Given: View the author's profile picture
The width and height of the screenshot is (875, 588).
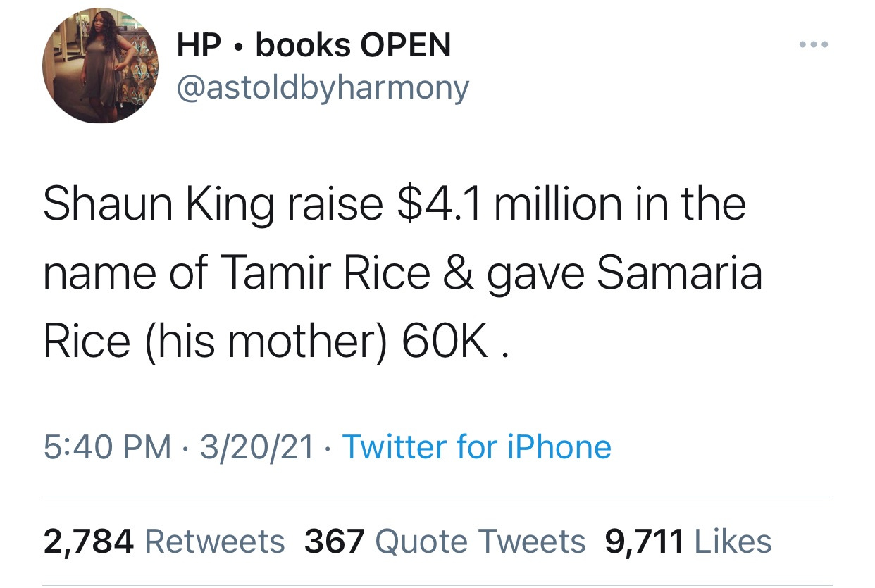Looking at the screenshot, I should (101, 65).
